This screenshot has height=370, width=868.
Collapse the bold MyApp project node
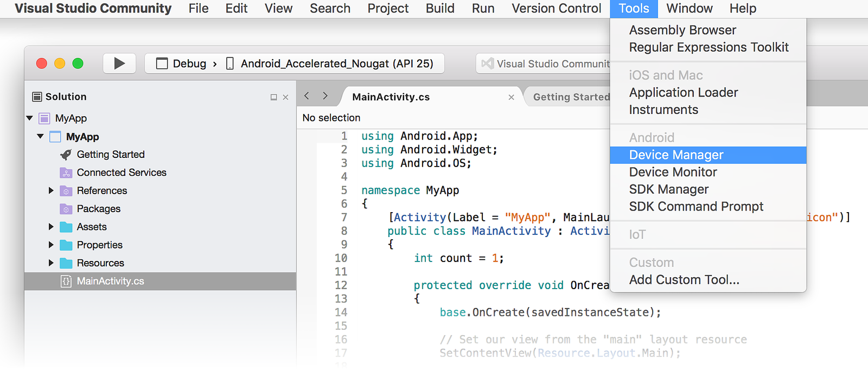click(40, 136)
